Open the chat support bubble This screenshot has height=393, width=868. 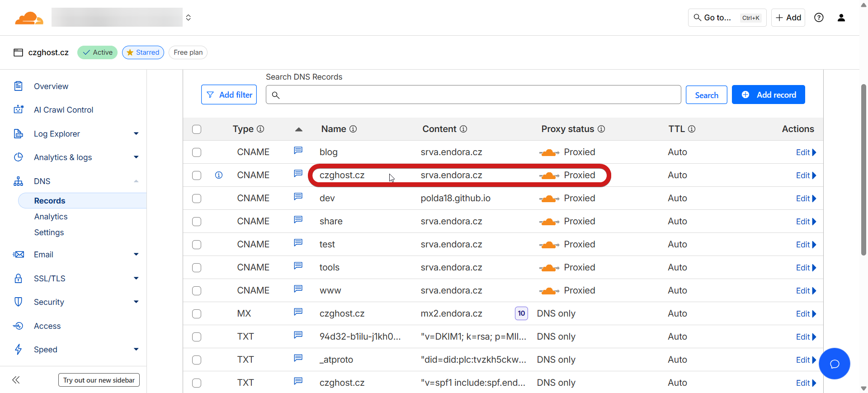834,364
